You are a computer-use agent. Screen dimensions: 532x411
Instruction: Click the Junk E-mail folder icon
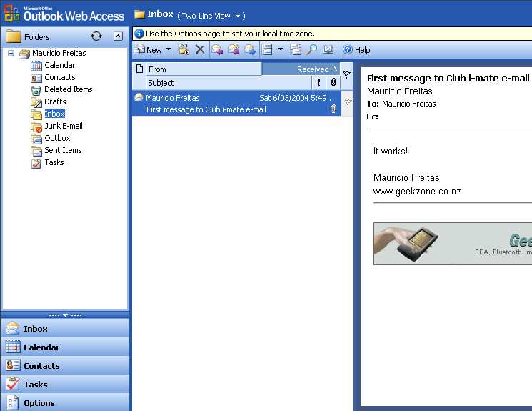coord(36,127)
